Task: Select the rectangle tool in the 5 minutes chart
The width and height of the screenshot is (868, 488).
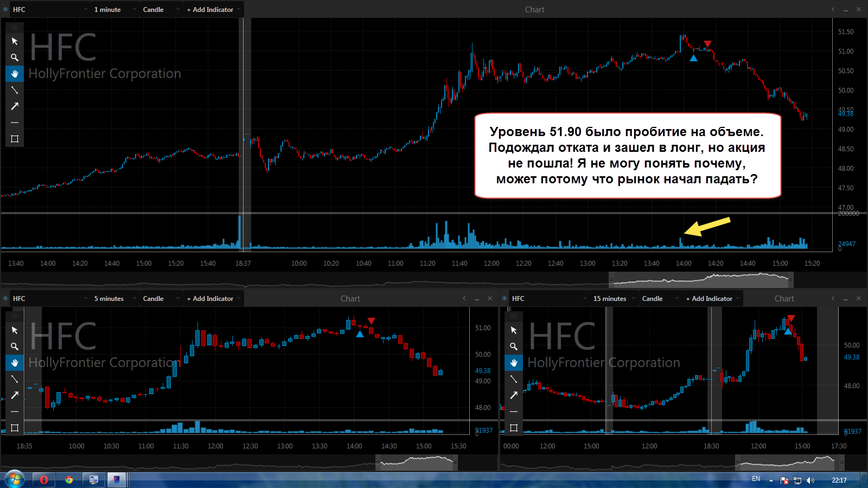Action: pos(15,428)
